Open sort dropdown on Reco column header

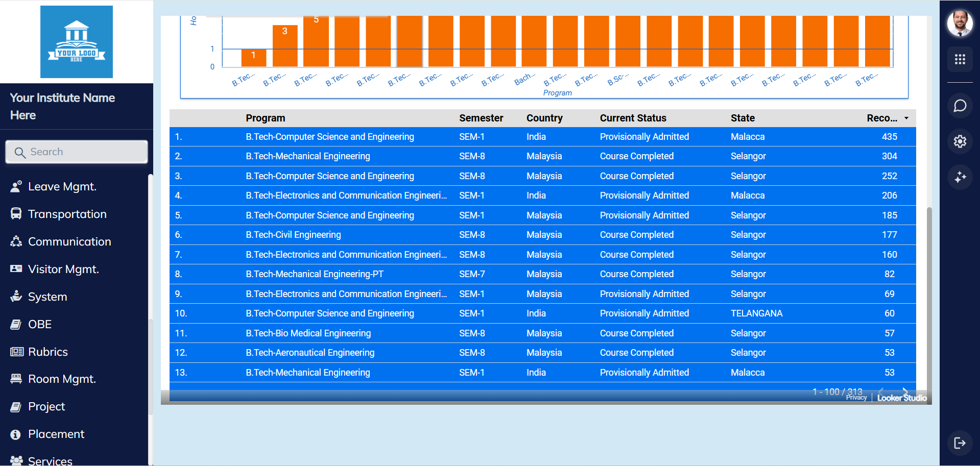907,118
